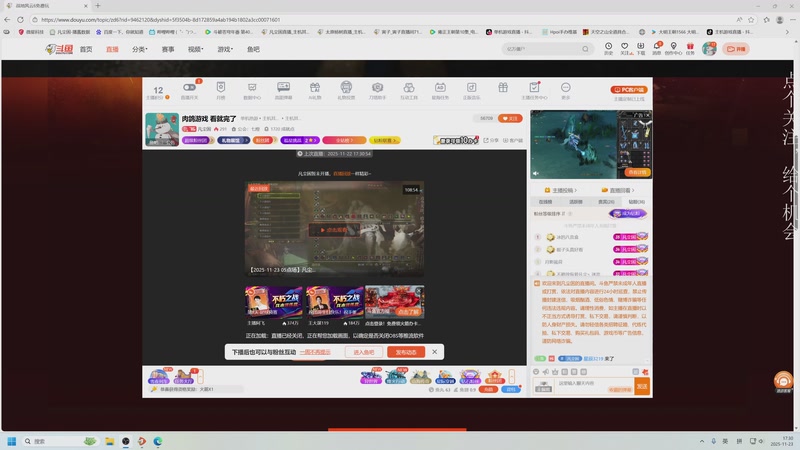800x450 pixels.
Task: Open the danmaku settings toolbar icon
Action: tap(283, 87)
